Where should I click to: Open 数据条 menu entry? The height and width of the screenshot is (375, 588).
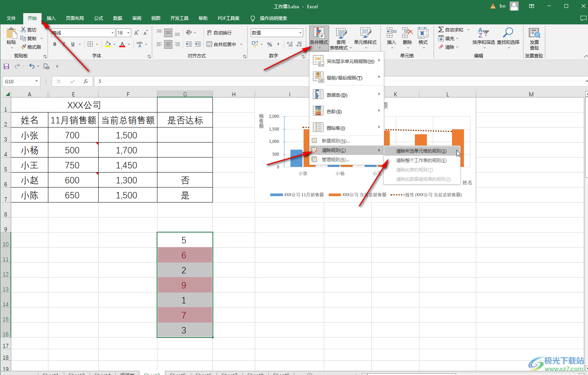[347, 95]
